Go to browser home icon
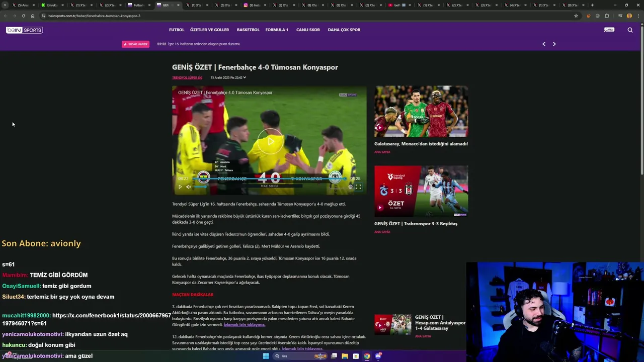Screen dimensions: 644x362 point(33,16)
